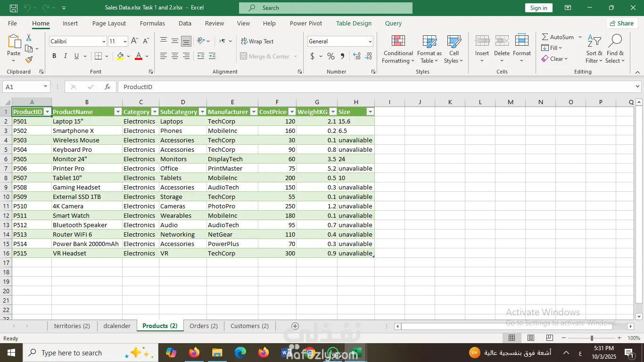Increase font size with the larger A icon
This screenshot has height=362, width=644.
point(134,41)
